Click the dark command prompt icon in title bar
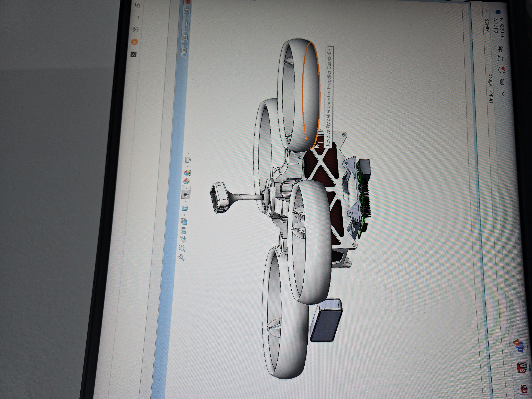The width and height of the screenshot is (532, 399). [x=134, y=54]
